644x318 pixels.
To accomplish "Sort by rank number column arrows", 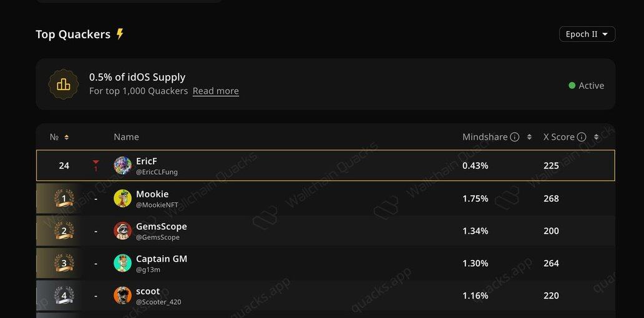I will [67, 137].
